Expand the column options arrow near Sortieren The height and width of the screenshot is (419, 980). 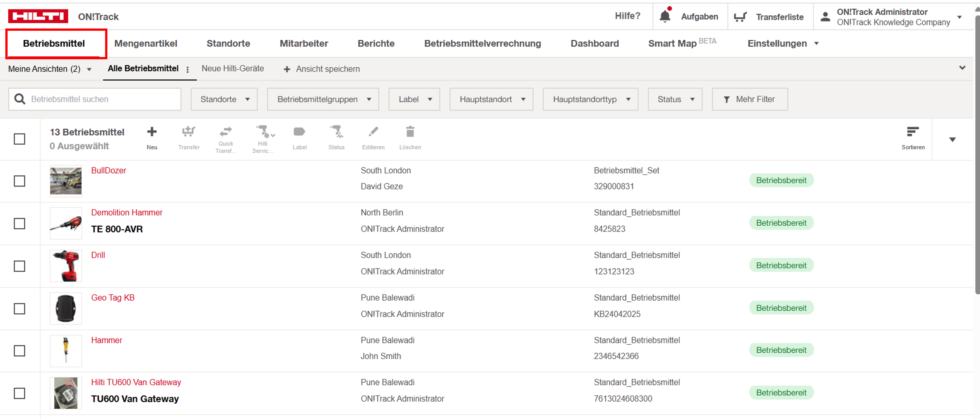click(952, 140)
